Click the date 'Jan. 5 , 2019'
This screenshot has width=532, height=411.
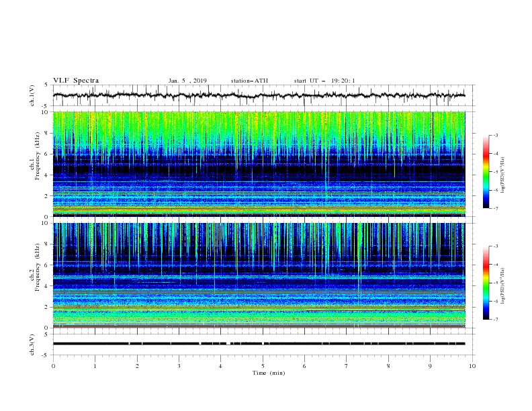pyautogui.click(x=187, y=81)
